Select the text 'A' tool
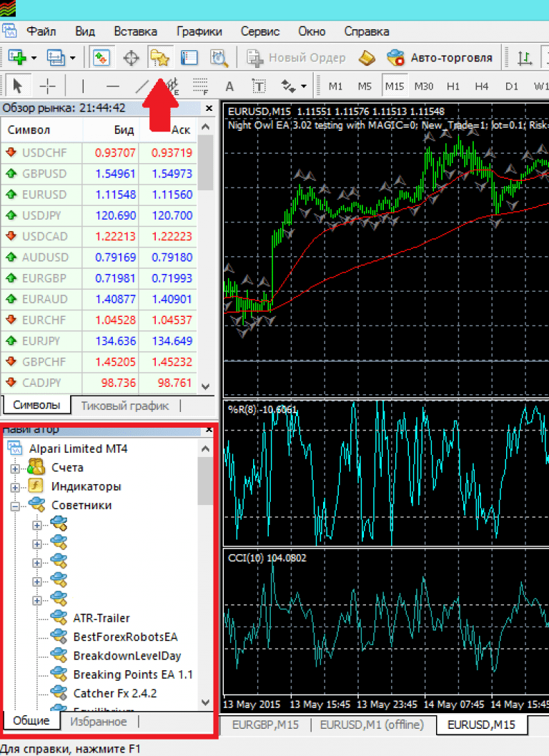This screenshot has height=756, width=549. [229, 87]
